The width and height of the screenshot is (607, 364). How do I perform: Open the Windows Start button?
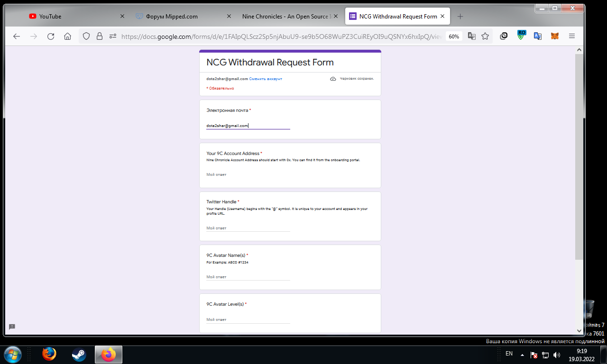12,354
